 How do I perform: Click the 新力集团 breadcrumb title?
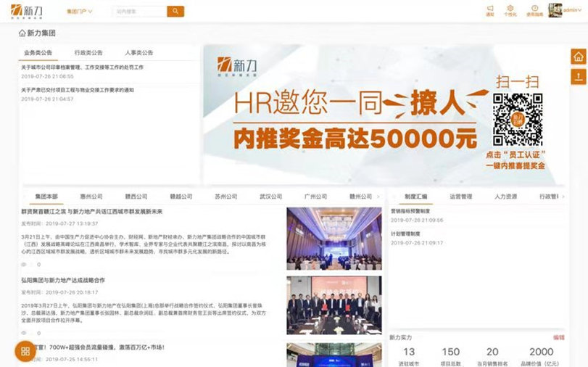(x=41, y=33)
